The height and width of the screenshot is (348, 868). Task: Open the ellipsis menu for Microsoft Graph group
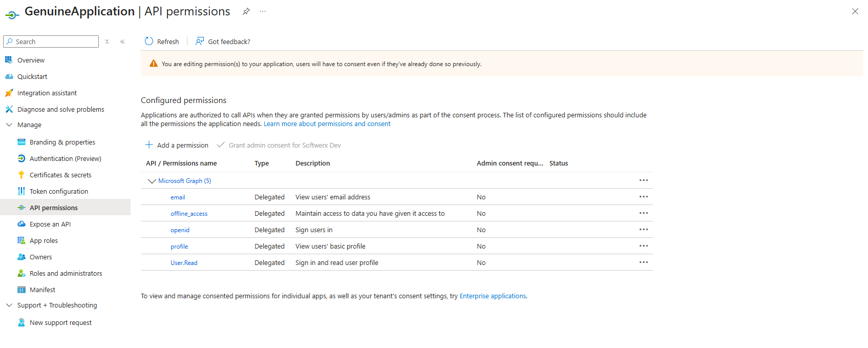click(643, 180)
